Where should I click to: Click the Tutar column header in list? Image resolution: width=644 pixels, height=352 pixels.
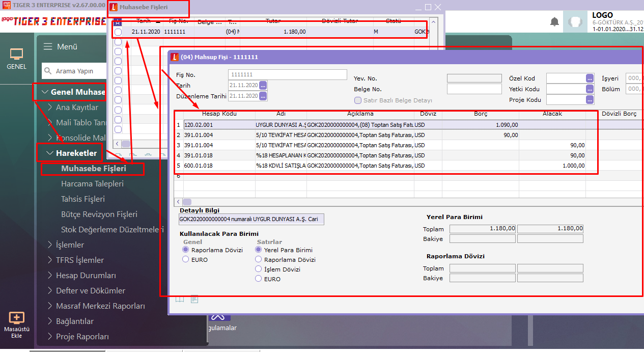(273, 21)
